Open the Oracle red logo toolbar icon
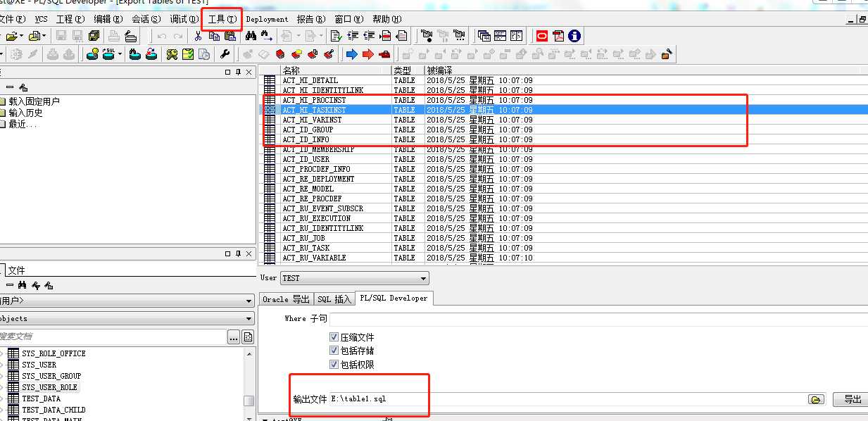This screenshot has height=421, width=868. pyautogui.click(x=542, y=35)
